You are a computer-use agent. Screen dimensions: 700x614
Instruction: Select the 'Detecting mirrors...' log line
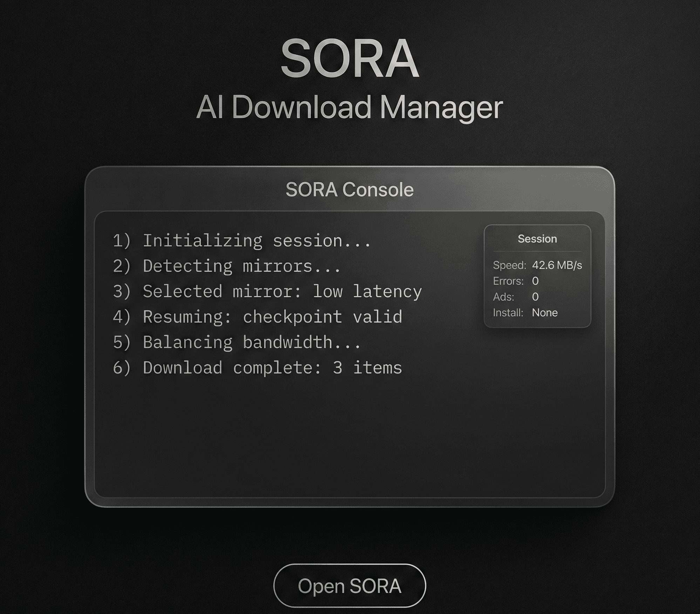click(226, 266)
